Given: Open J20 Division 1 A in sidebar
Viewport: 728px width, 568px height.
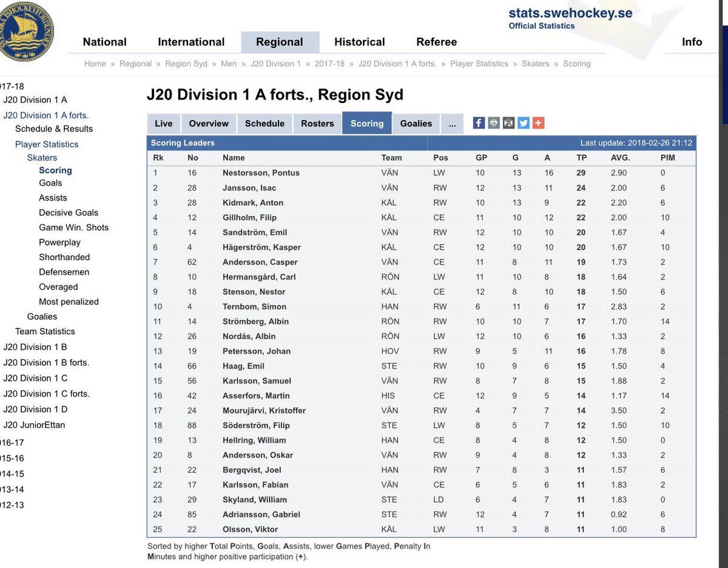Looking at the screenshot, I should point(35,100).
